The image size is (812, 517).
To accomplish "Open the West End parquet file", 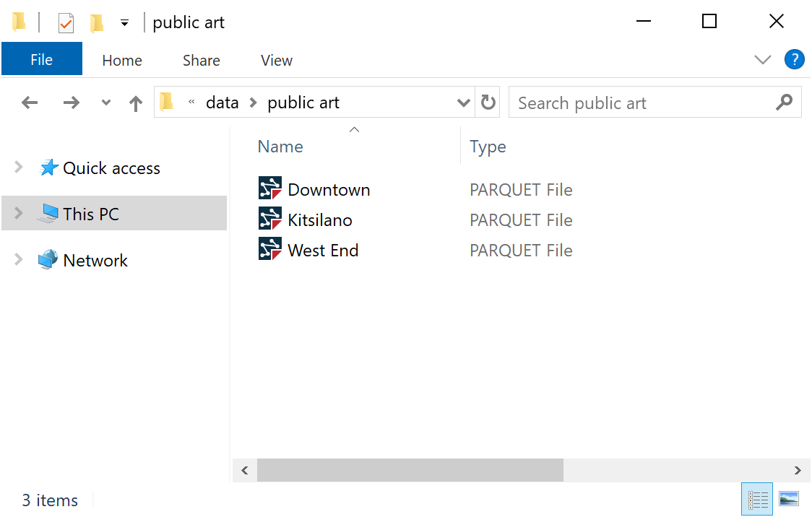I will [x=323, y=249].
